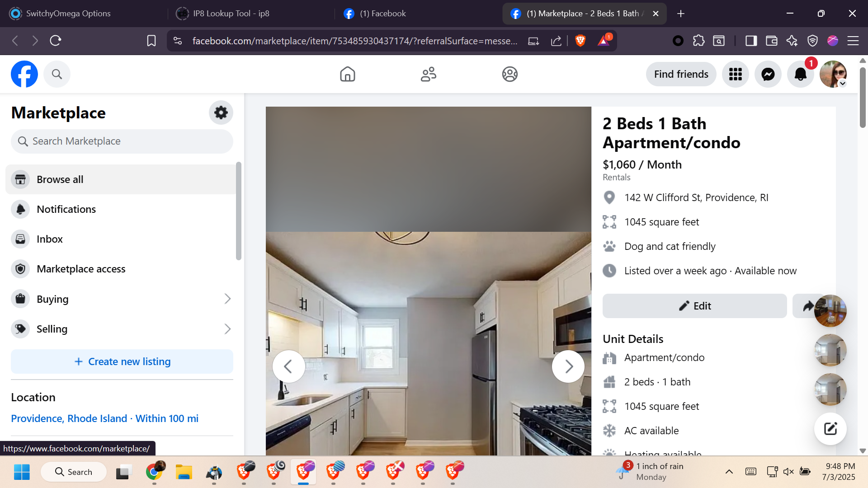Open Facebook notifications bell
Image resolution: width=868 pixels, height=488 pixels.
pyautogui.click(x=800, y=74)
